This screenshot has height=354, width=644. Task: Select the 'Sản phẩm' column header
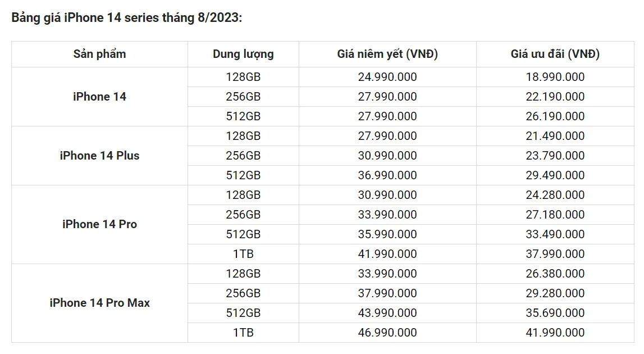click(99, 54)
